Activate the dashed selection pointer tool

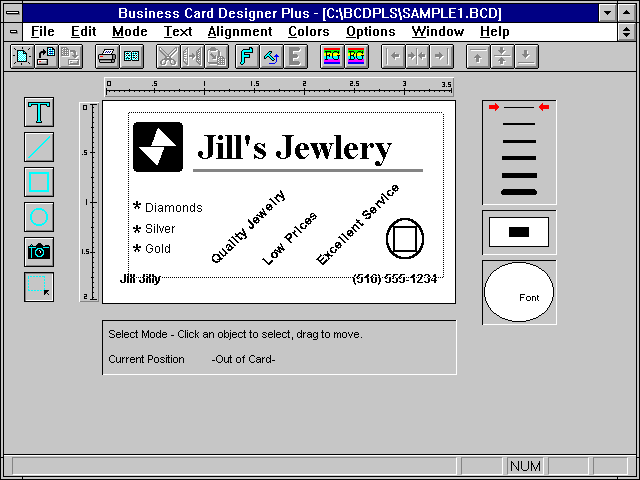pos(39,287)
